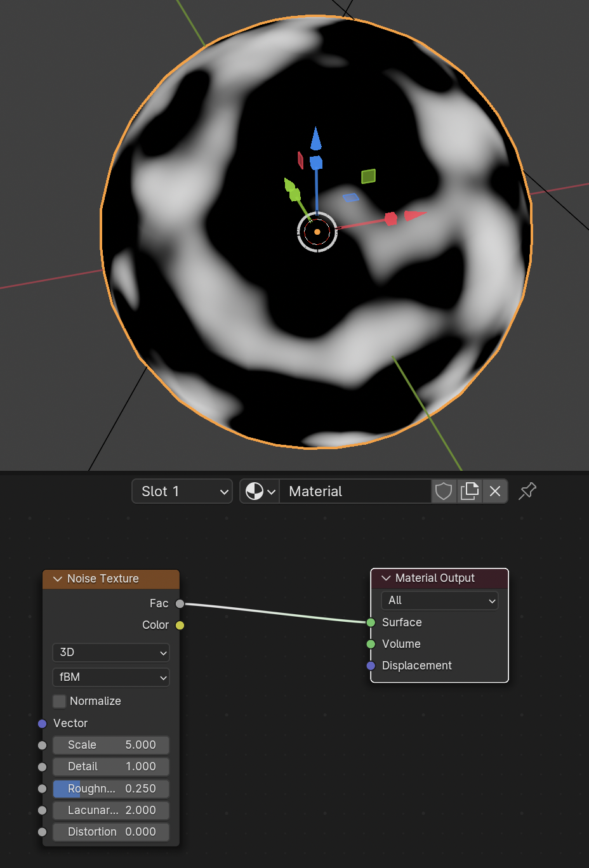The height and width of the screenshot is (868, 589).
Task: Click the green Y scale cube handle
Action: pos(295,194)
